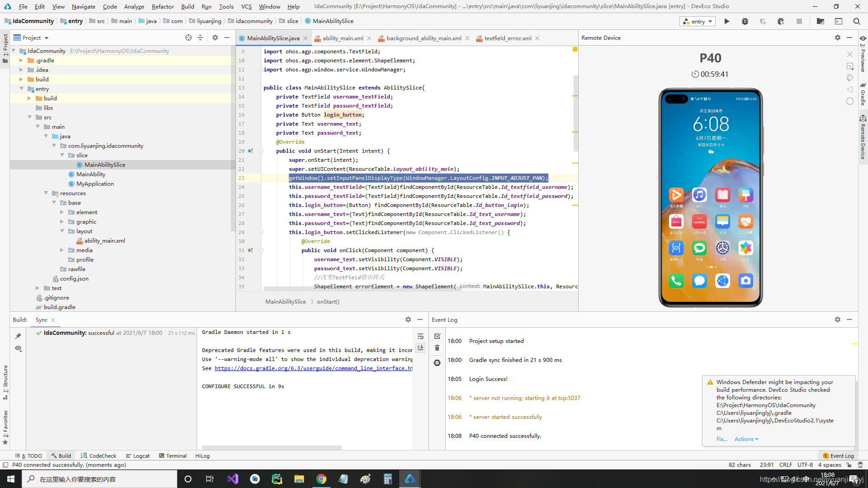Screen dimensions: 868x488
Task: Open the Actions dropdown in Defender notification
Action: [x=746, y=439]
